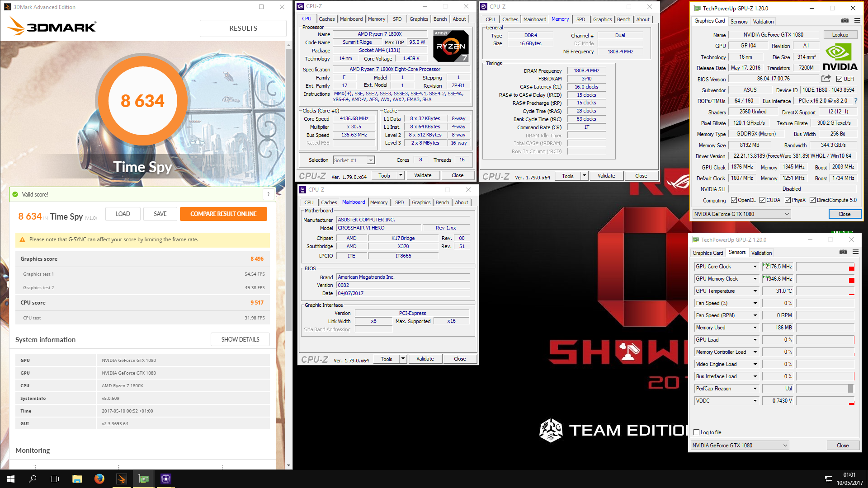This screenshot has width=868, height=488.
Task: Enable Log to file checkbox
Action: coord(696,432)
